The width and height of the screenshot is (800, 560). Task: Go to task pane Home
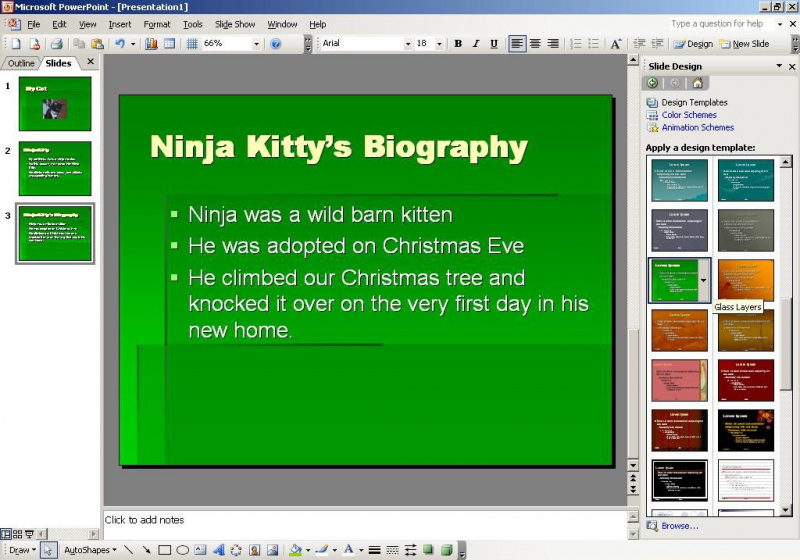point(697,83)
